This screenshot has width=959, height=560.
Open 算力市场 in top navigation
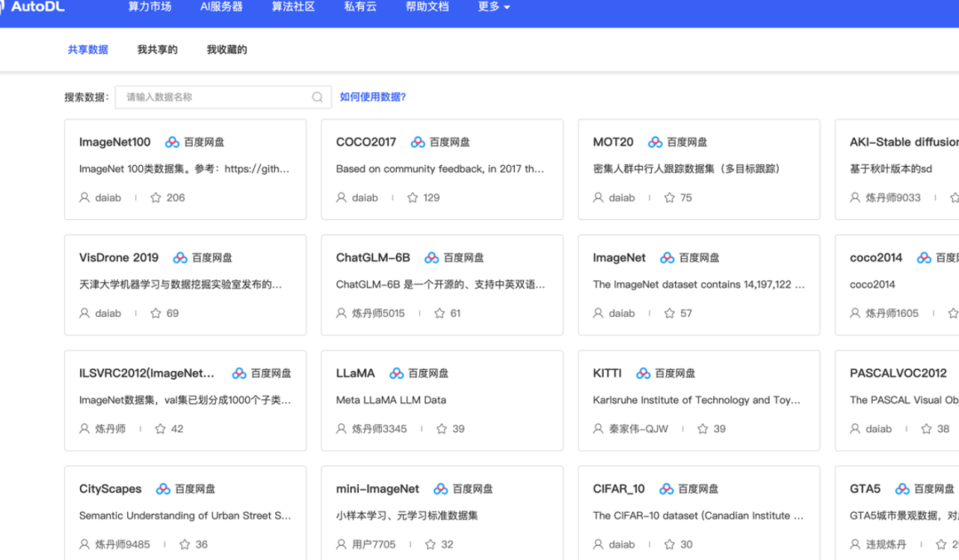(x=150, y=7)
